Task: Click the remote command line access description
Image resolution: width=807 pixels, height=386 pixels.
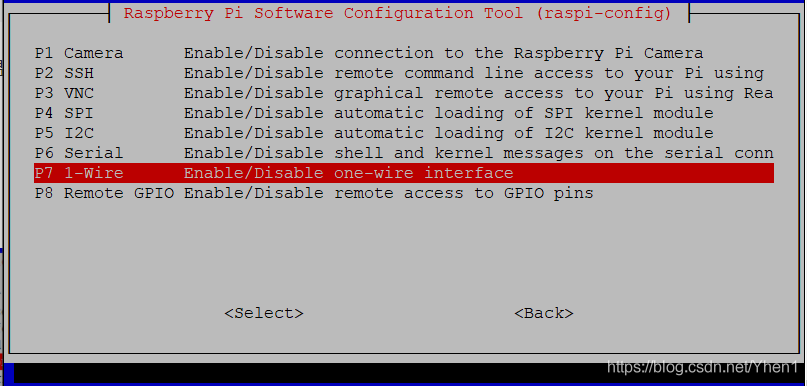Action: [x=473, y=73]
